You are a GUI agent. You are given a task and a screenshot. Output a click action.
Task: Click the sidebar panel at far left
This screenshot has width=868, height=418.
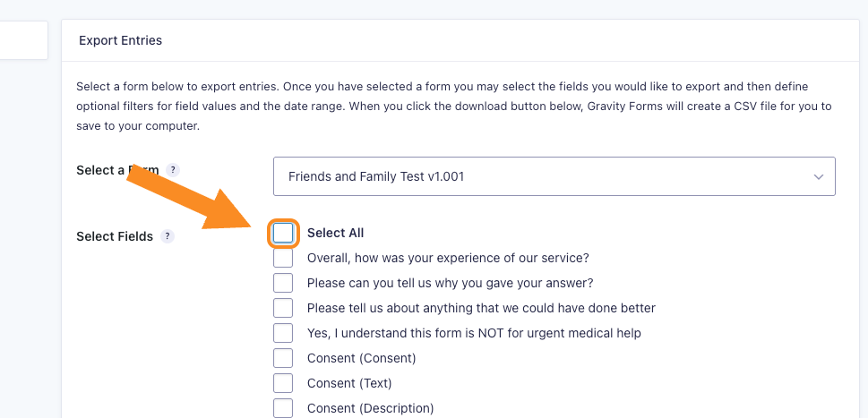(x=24, y=39)
